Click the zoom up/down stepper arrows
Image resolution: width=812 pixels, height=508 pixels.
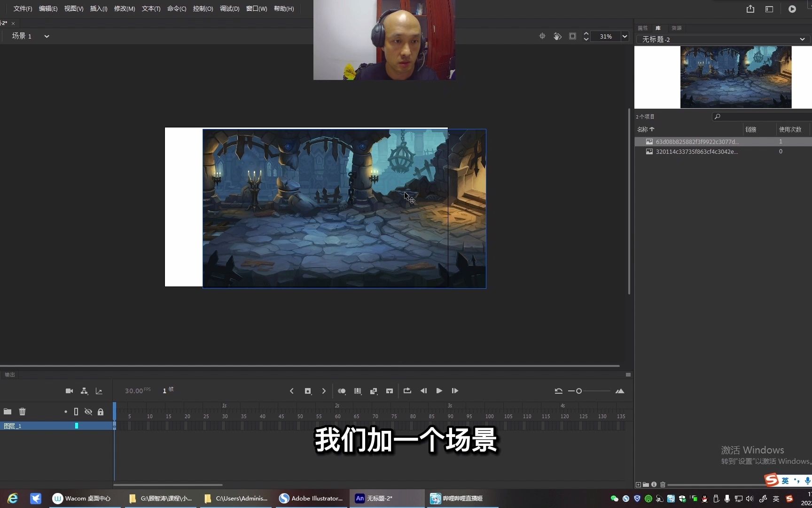(586, 36)
